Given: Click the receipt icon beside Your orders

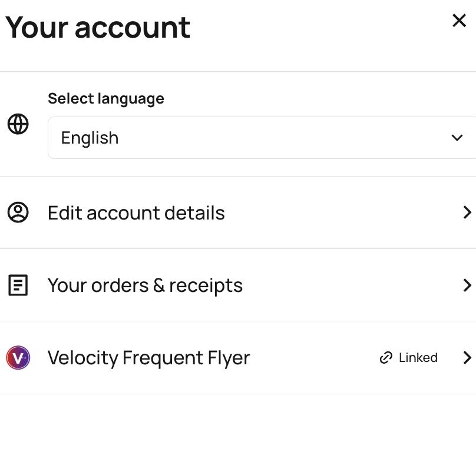Looking at the screenshot, I should (x=18, y=285).
